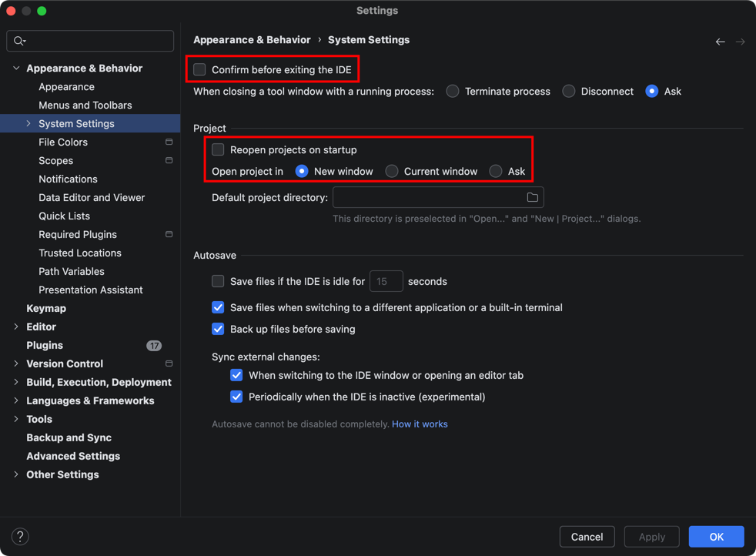Click the project-level icon beside File Colors
The image size is (756, 556).
(x=169, y=142)
